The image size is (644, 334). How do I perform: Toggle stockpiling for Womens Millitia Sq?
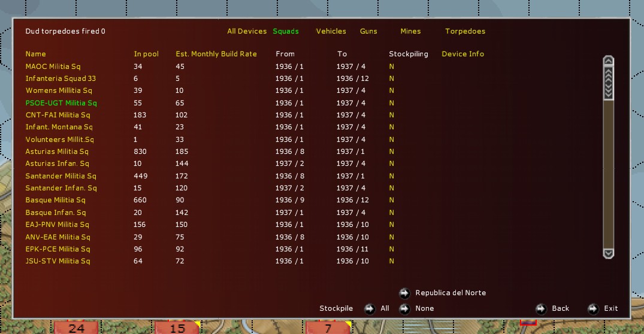click(391, 90)
